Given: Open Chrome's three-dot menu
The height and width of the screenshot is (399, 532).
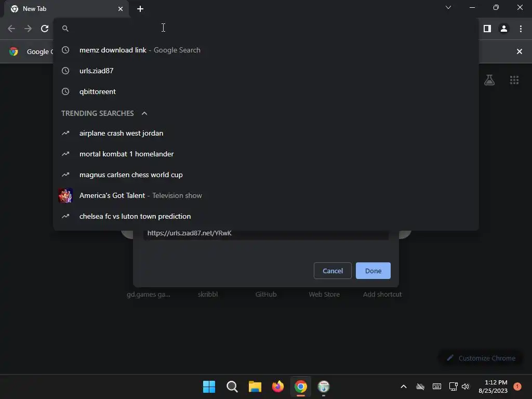Looking at the screenshot, I should click(x=521, y=29).
